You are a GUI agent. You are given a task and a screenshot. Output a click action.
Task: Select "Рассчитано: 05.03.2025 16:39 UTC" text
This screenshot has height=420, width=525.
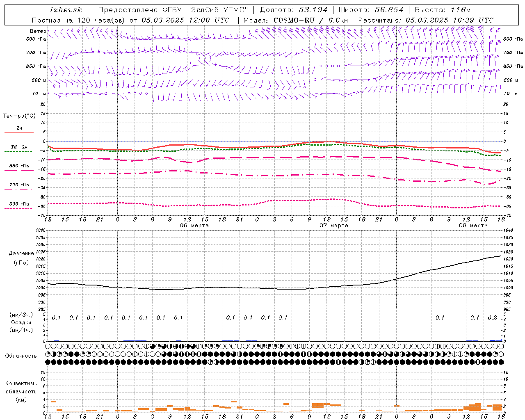pos(426,20)
